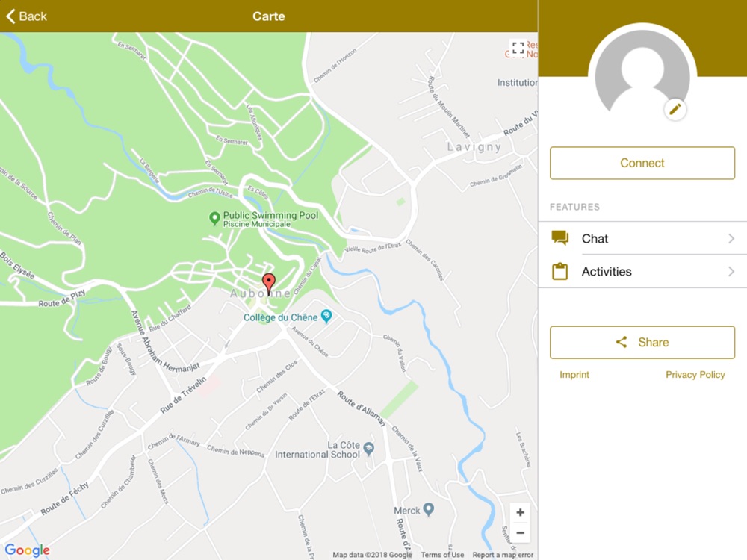Click Report a map error link
747x560 pixels.
point(503,554)
